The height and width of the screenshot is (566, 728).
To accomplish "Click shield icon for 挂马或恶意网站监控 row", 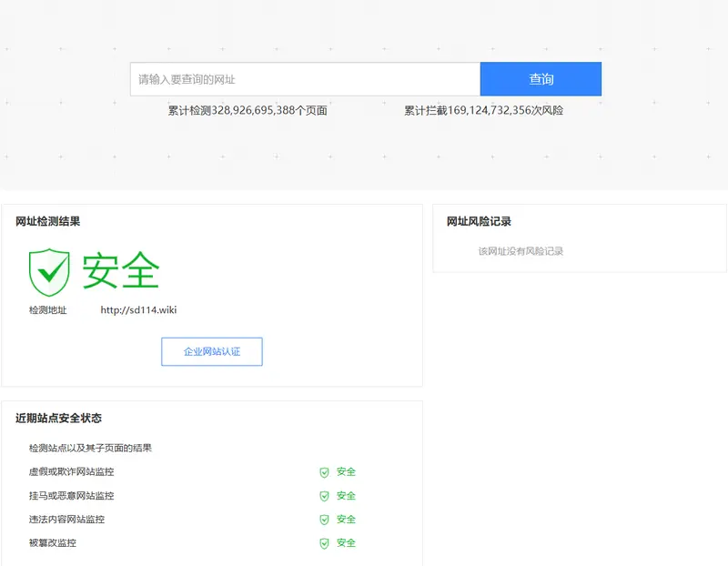I will pos(325,496).
